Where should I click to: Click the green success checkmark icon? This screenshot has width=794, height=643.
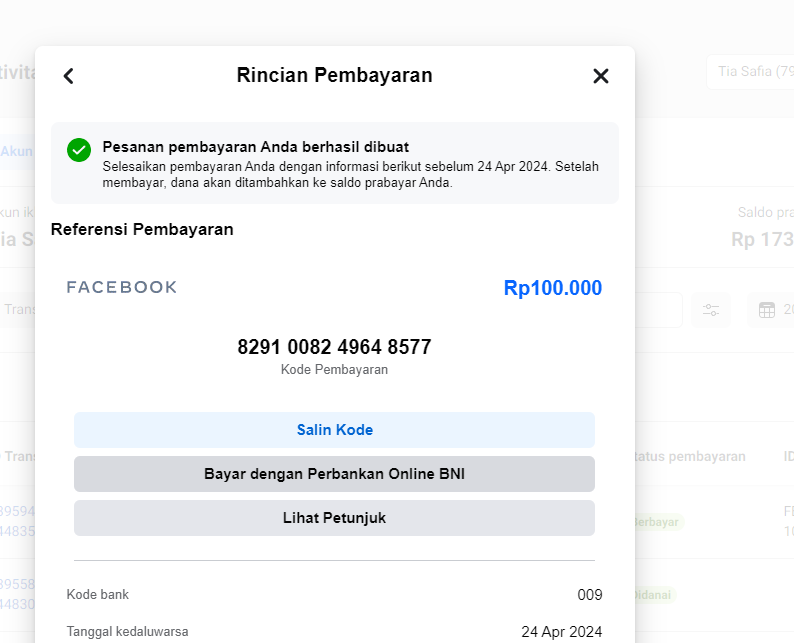point(79,150)
